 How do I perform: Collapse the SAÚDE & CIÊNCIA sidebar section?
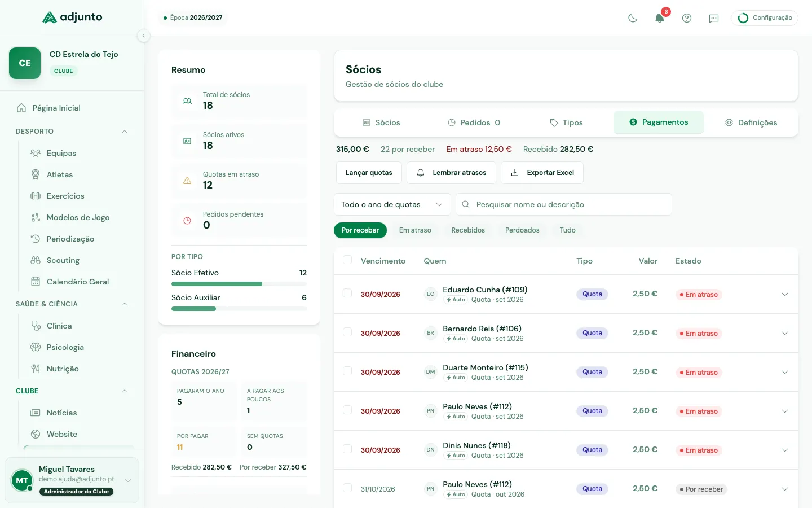click(x=125, y=304)
